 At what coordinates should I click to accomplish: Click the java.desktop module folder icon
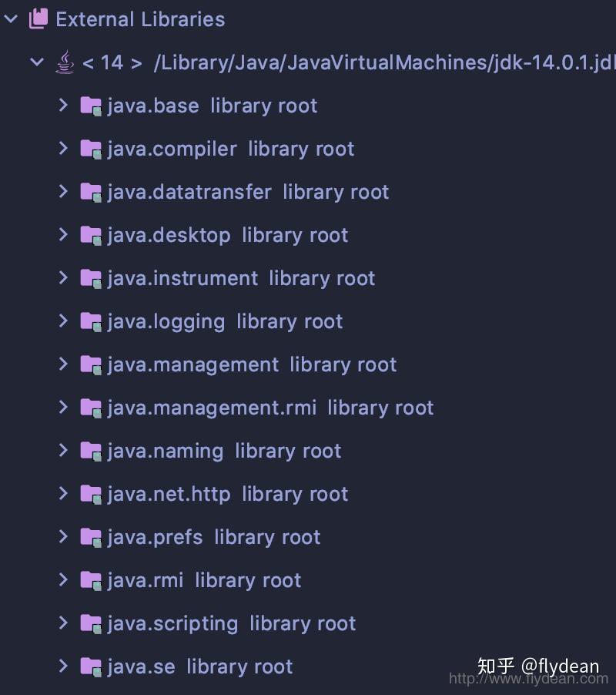coord(91,235)
